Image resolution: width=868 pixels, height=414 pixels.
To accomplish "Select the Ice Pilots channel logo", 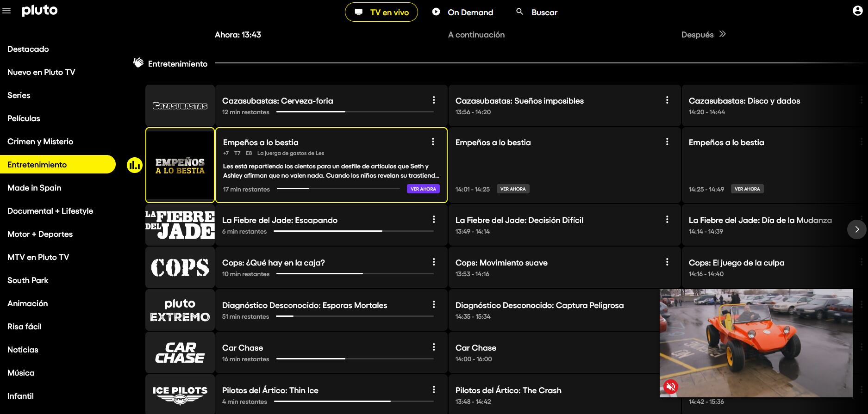I will tap(180, 395).
